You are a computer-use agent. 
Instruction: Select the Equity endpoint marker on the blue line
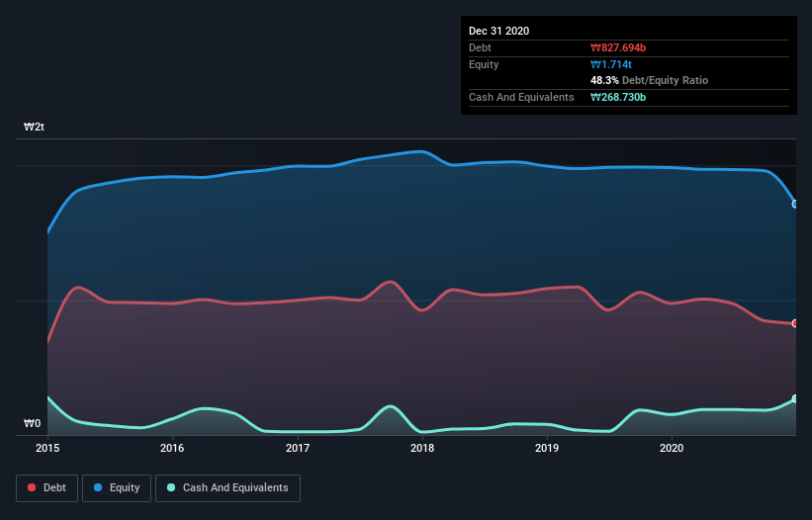coord(795,205)
